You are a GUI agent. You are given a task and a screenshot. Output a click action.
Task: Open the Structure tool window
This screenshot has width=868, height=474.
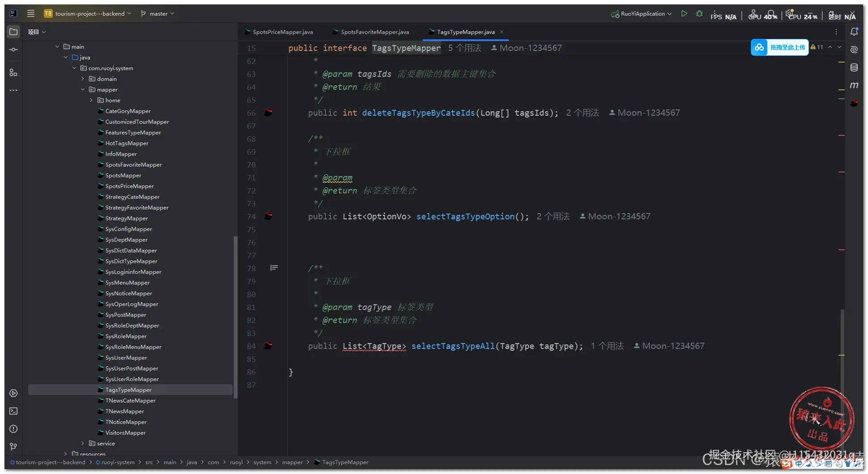13,72
